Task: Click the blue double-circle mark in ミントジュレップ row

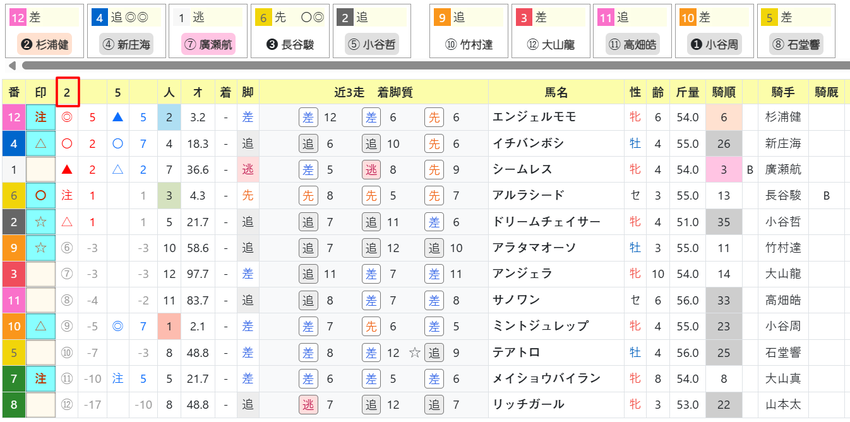Action: (x=117, y=326)
